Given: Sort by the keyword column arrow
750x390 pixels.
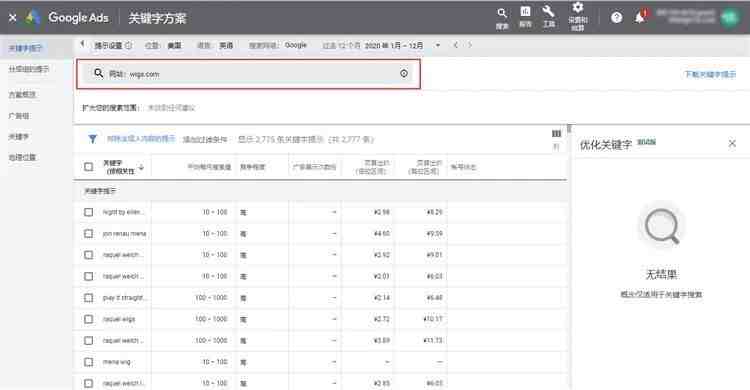Looking at the screenshot, I should pos(141,167).
